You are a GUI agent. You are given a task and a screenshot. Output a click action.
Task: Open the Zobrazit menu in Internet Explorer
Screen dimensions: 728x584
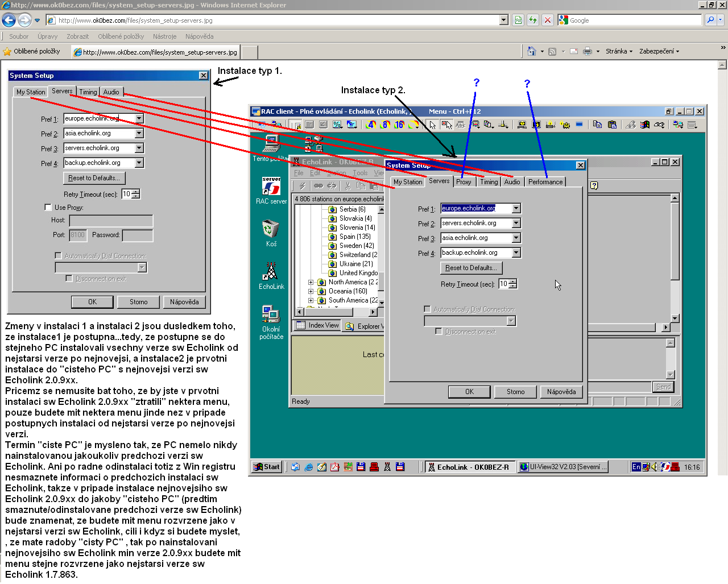[x=77, y=36]
